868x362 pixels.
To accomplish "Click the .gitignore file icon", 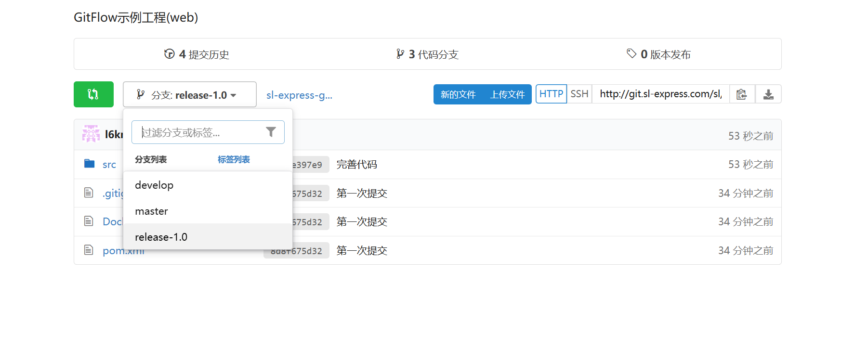I will coord(89,193).
